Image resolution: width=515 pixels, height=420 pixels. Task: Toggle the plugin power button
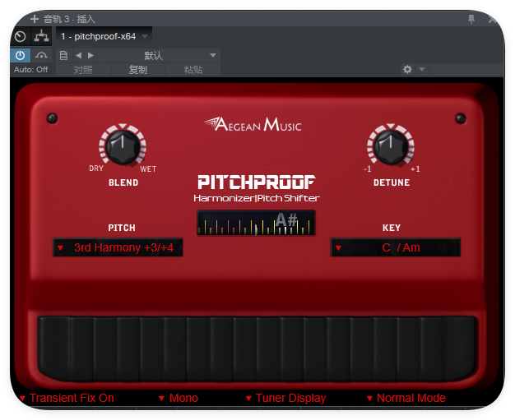click(x=21, y=55)
